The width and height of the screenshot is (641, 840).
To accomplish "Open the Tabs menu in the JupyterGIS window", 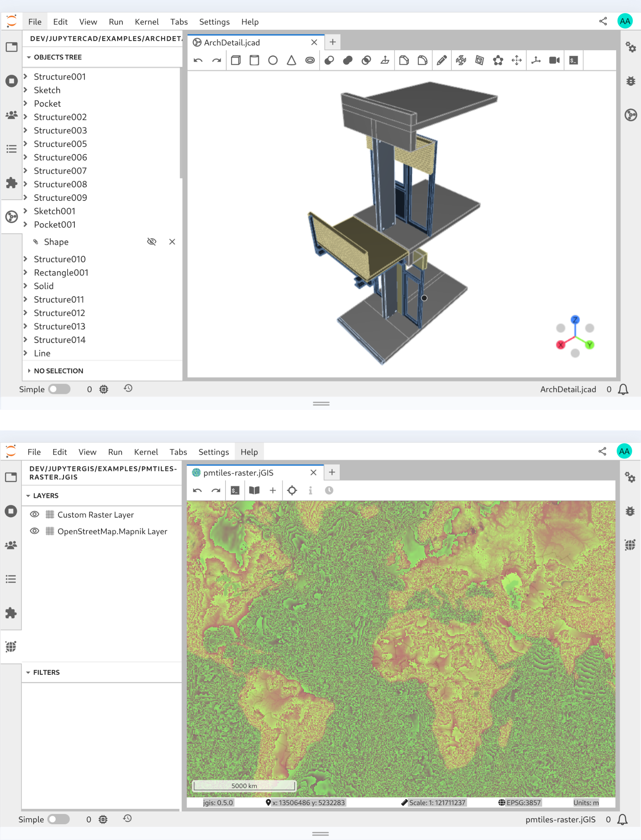I will point(178,452).
